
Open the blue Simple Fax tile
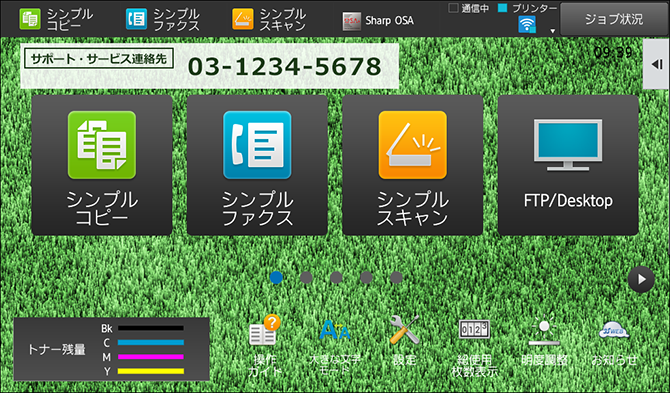pyautogui.click(x=257, y=165)
